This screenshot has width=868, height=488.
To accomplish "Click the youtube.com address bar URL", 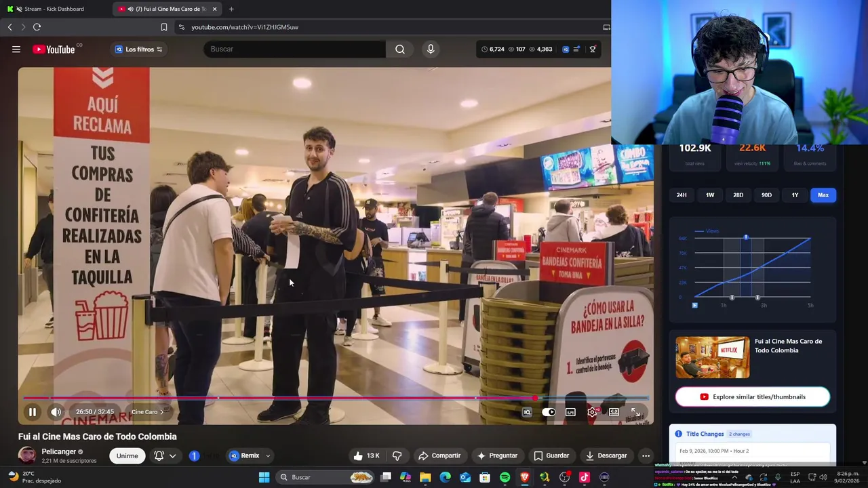I will point(245,27).
